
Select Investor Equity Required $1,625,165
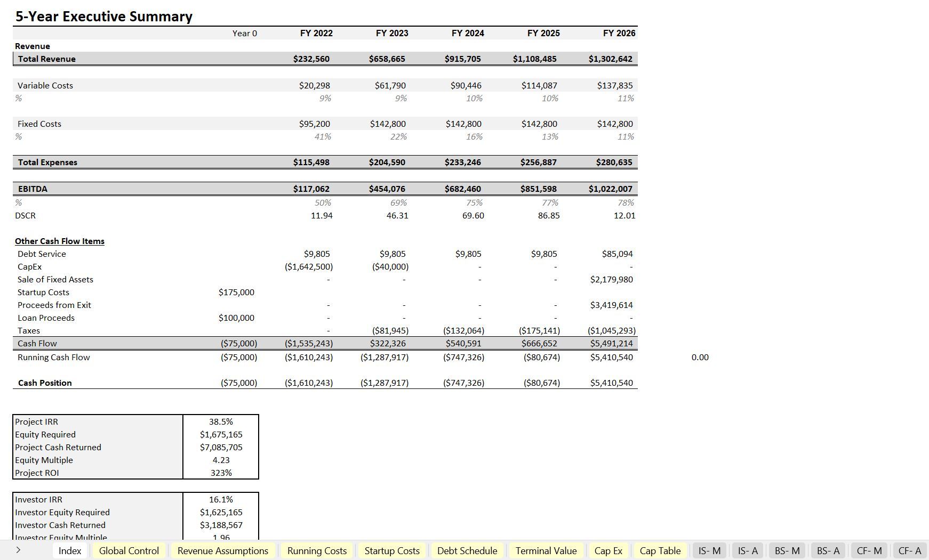tap(221, 512)
